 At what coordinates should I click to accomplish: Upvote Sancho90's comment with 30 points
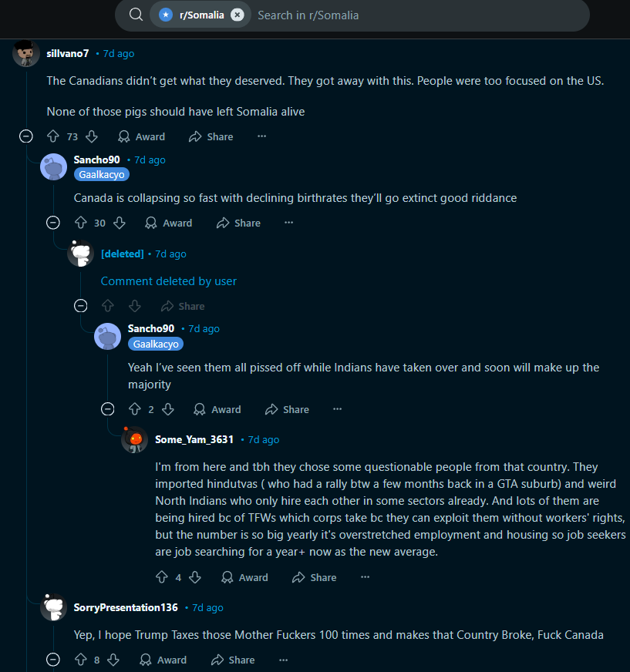[x=81, y=223]
